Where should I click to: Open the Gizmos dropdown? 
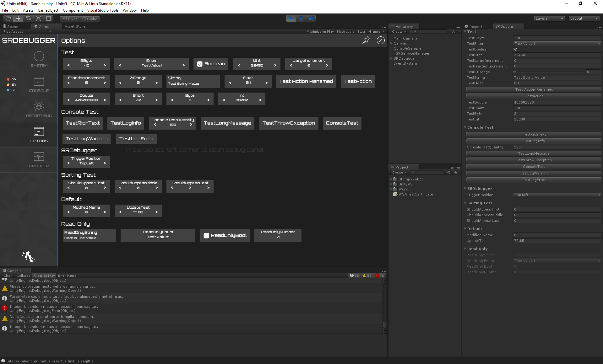pos(377,31)
